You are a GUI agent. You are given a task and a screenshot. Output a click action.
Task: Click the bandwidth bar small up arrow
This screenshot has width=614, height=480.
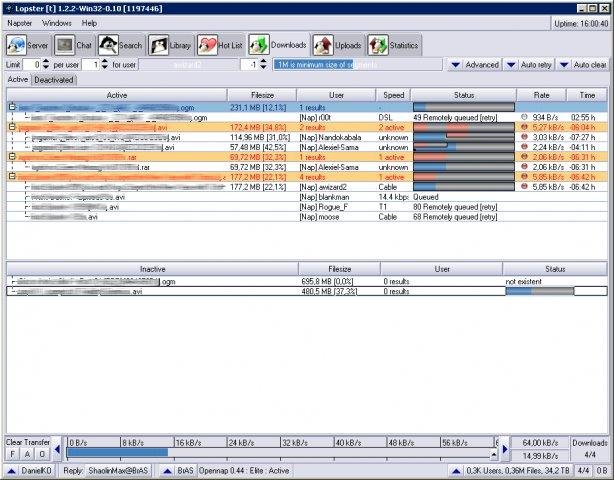(494, 454)
